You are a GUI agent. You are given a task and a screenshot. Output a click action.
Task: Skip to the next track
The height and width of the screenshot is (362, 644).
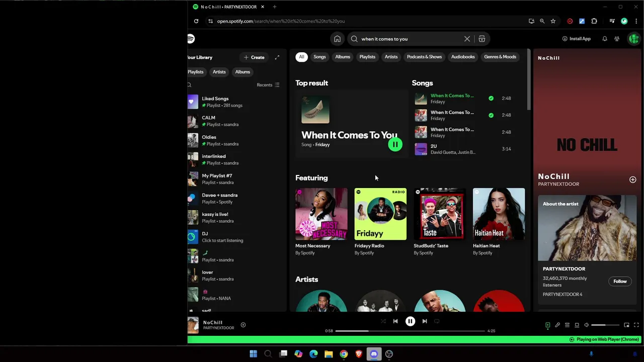pos(425,321)
